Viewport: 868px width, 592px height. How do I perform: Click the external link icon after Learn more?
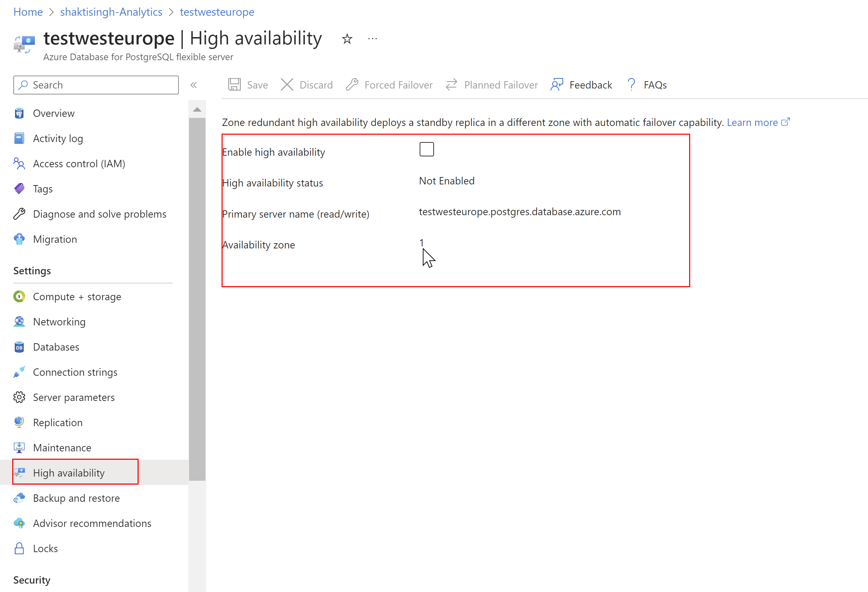click(785, 122)
